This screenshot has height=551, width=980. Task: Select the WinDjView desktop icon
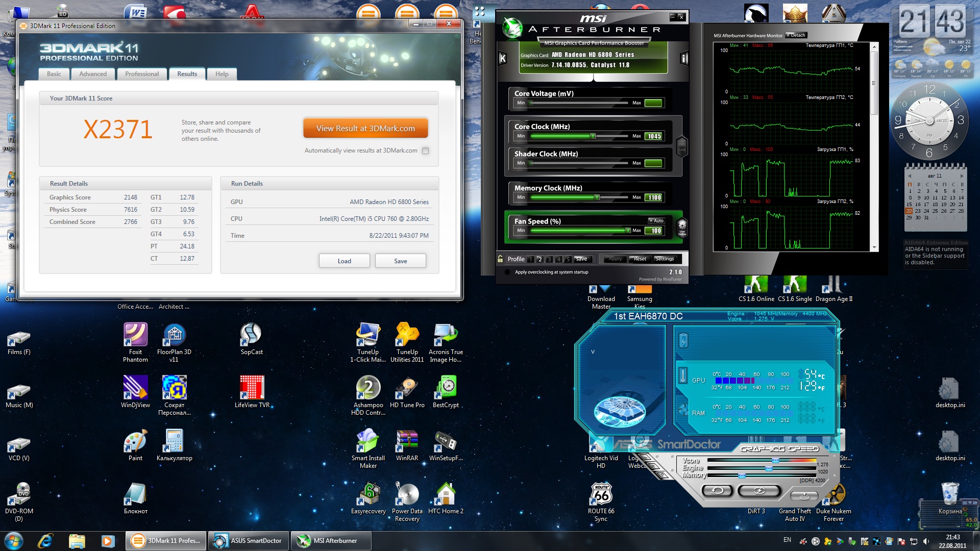pyautogui.click(x=135, y=392)
